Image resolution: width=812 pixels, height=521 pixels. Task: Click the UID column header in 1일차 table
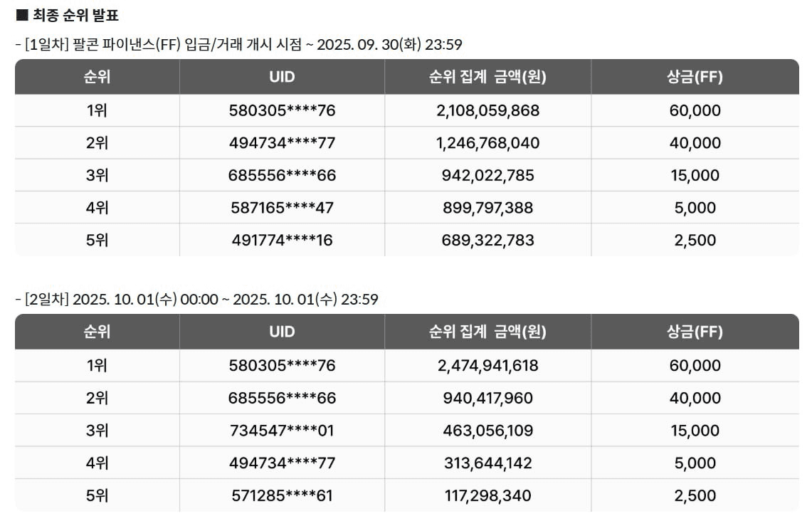(282, 77)
